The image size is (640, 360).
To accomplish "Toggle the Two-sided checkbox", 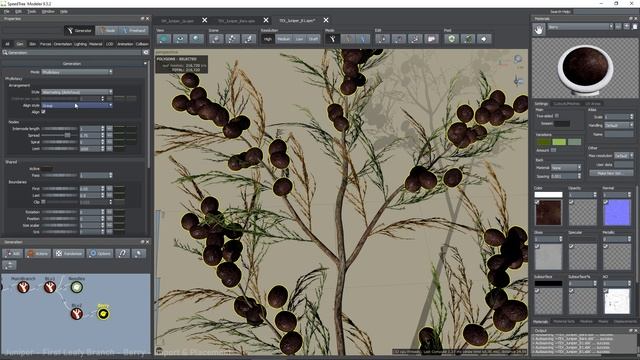I will (x=557, y=116).
